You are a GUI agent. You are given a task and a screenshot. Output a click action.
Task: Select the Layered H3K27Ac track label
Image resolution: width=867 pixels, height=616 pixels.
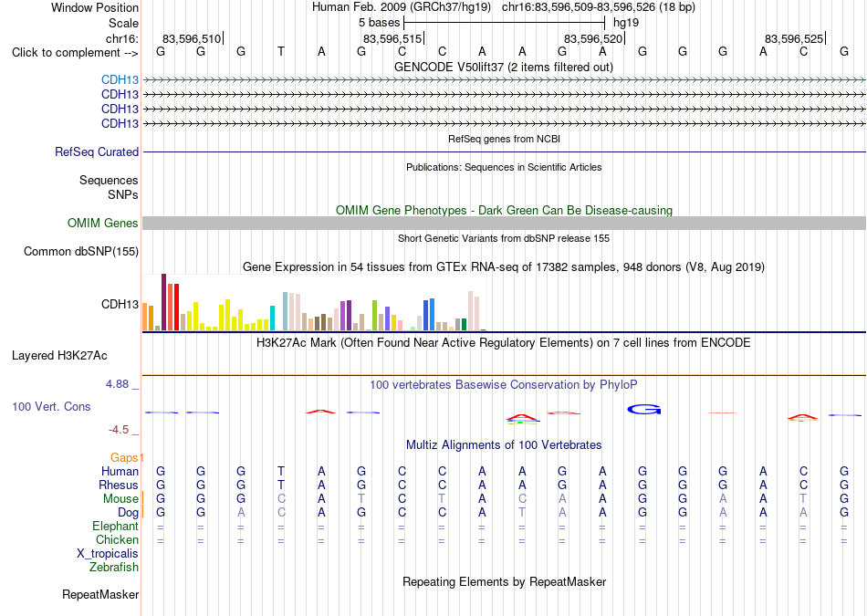point(59,356)
